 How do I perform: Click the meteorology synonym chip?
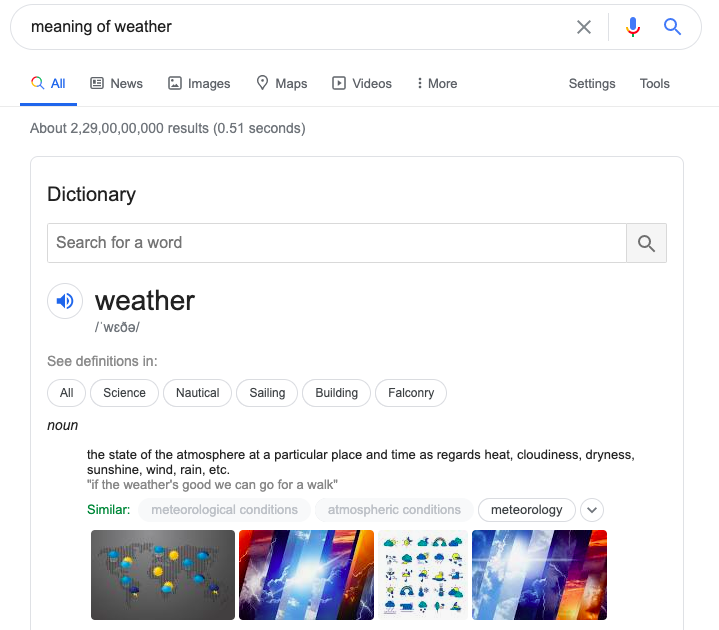(x=527, y=510)
